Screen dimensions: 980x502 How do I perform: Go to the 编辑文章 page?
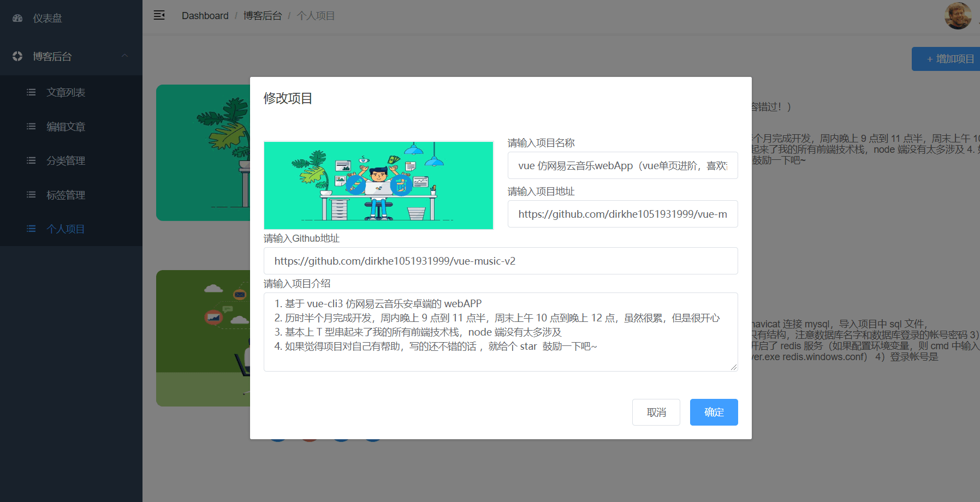pos(71,127)
